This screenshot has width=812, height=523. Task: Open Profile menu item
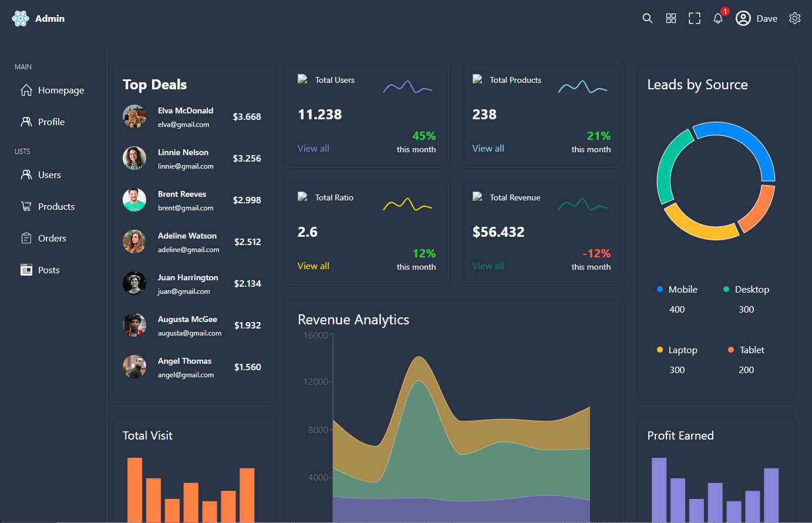52,122
